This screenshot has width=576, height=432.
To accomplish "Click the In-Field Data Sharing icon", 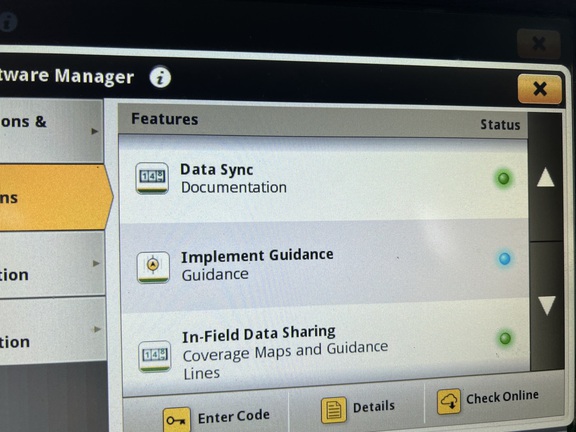I will pos(155,356).
